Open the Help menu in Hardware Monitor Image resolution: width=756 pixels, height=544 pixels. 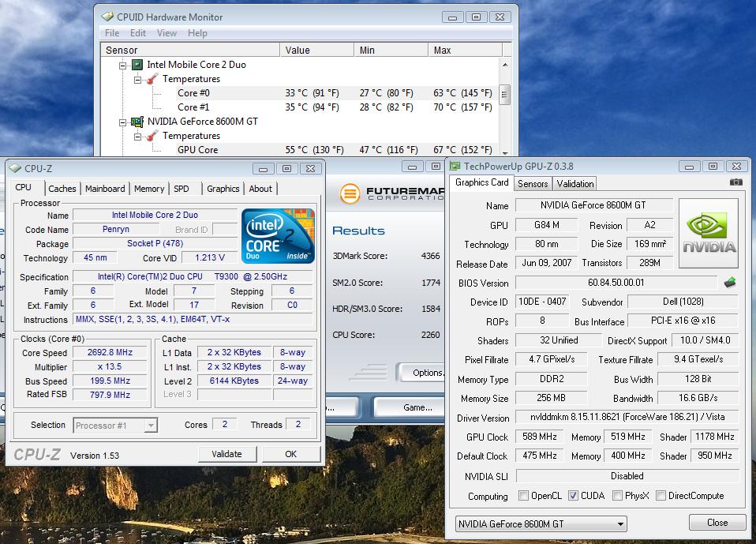[197, 33]
